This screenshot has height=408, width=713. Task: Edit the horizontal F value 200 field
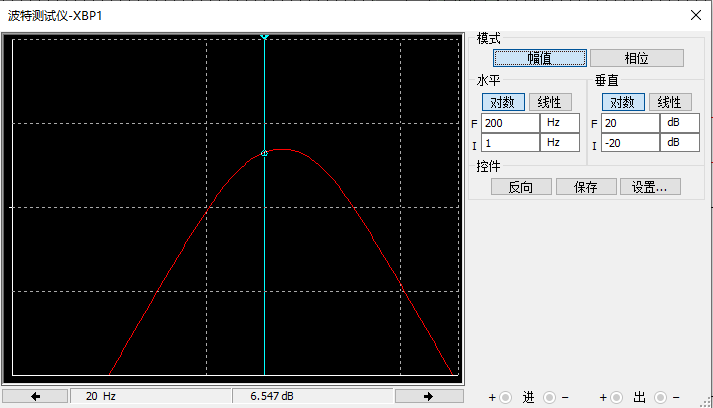click(x=510, y=123)
